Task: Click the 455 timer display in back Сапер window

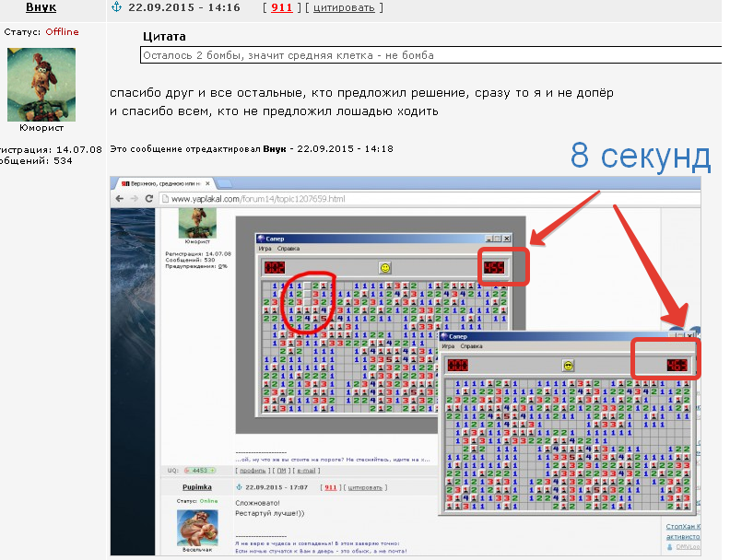Action: 494,267
